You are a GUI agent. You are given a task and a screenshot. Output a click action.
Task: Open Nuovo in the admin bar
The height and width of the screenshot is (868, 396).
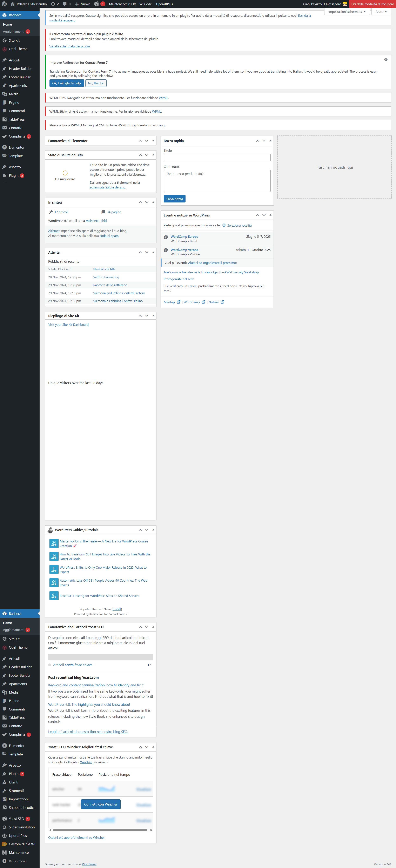coord(83,4)
